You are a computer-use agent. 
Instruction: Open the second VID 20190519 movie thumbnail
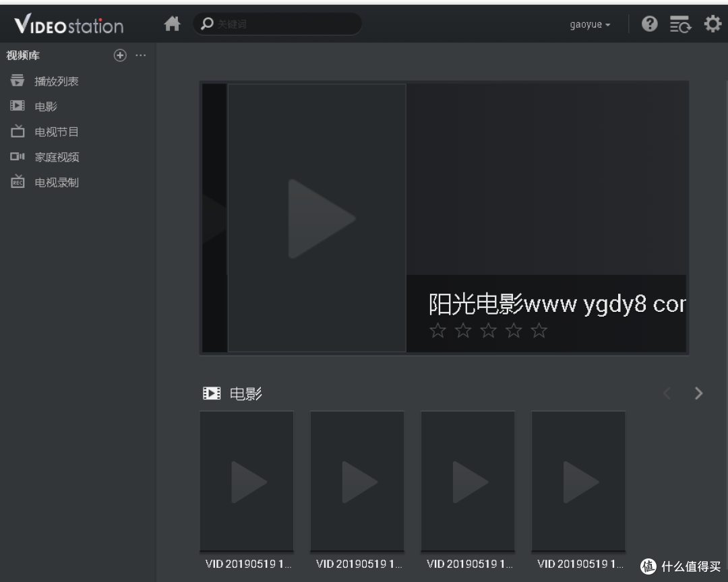(x=357, y=481)
